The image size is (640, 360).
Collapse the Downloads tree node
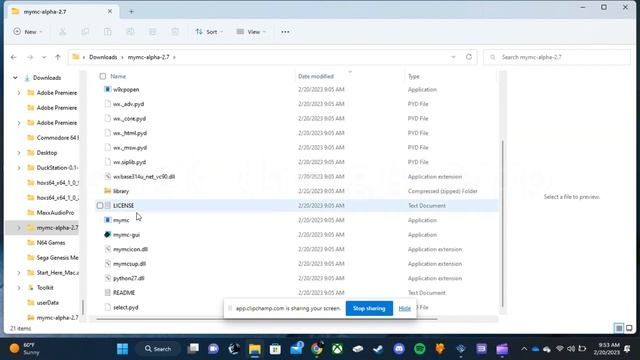[x=15, y=78]
